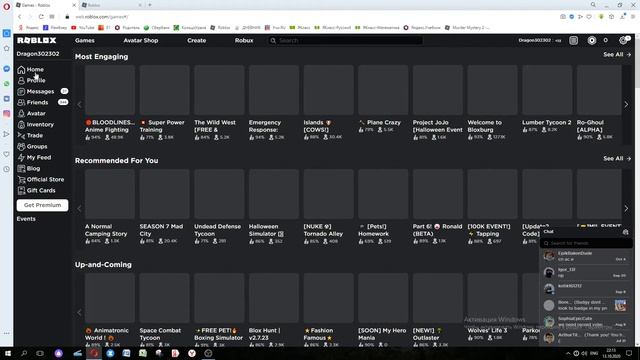Click the Home icon in sidebar
This screenshot has width=640, height=360.
(21, 70)
